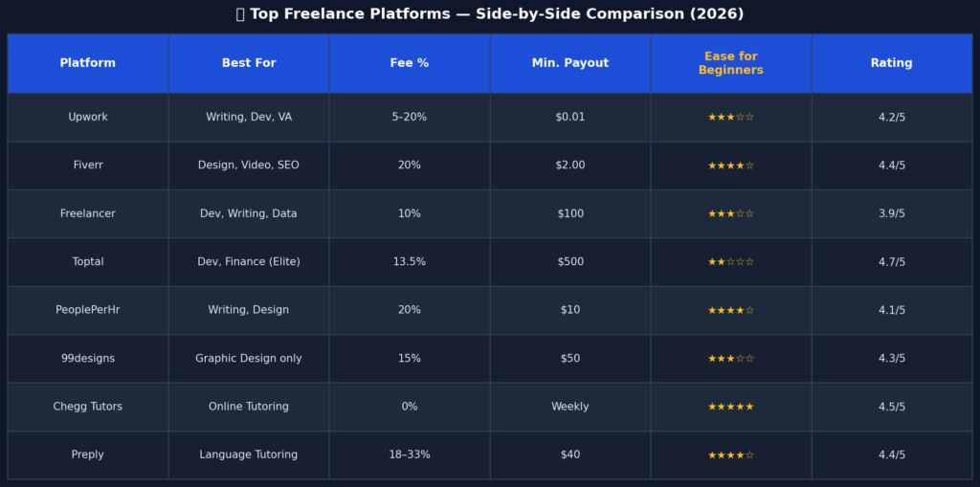Click the $100 minimum payout
Viewport: 980px width, 487px height.
click(x=570, y=213)
